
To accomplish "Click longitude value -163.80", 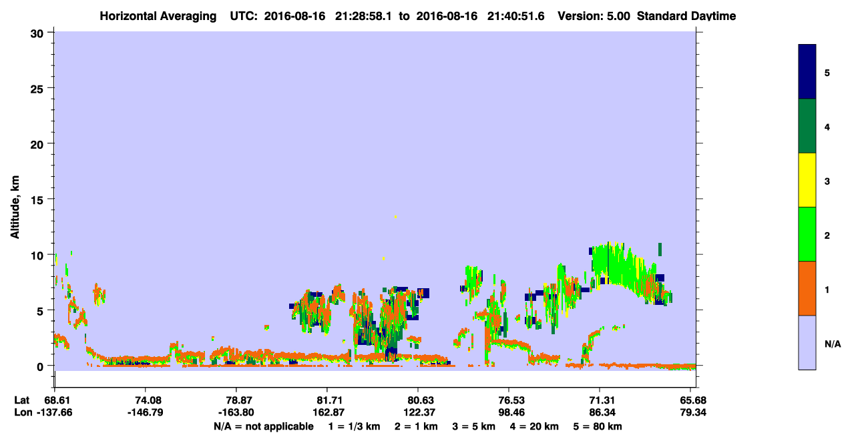I will click(236, 412).
